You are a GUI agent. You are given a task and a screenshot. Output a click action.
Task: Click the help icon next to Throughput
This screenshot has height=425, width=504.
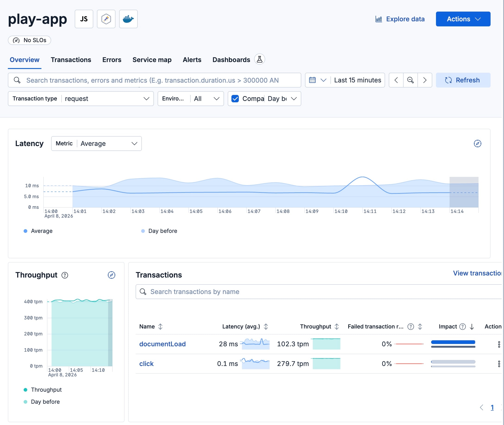[65, 275]
